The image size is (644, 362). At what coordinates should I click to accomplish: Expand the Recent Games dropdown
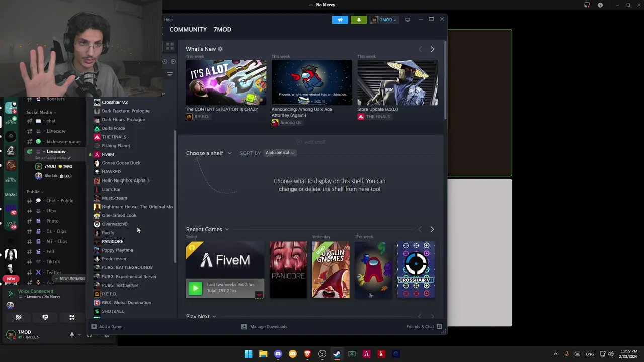tap(207, 229)
